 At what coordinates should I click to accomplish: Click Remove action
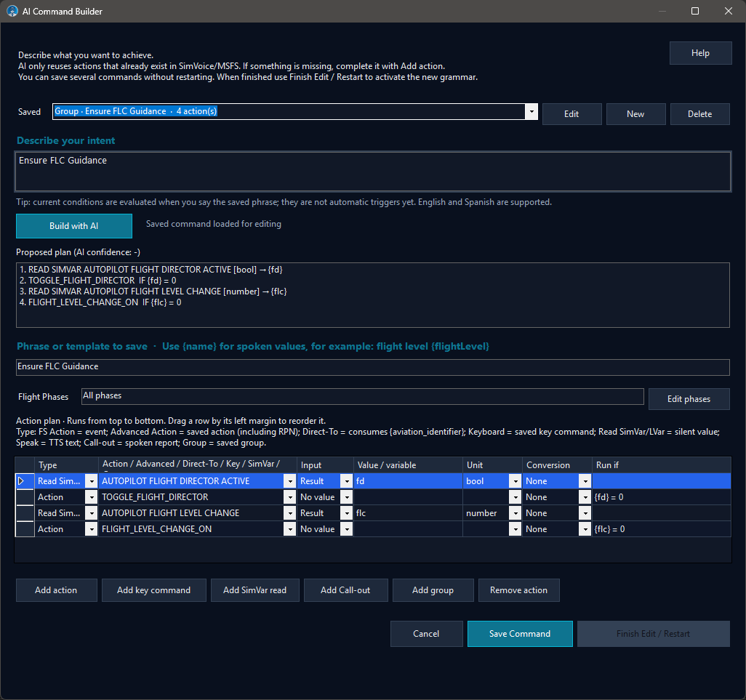point(518,590)
